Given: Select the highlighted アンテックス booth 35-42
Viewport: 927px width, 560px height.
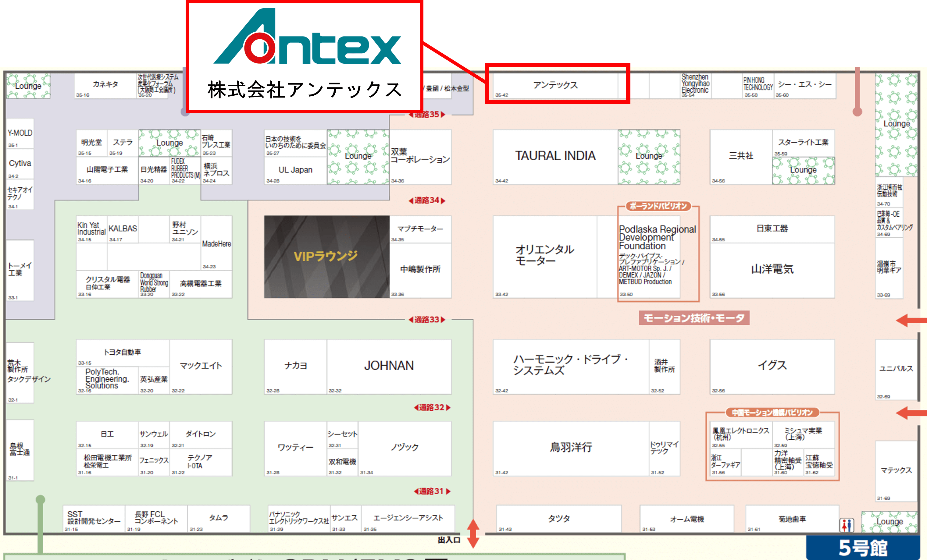Looking at the screenshot, I should click(555, 85).
